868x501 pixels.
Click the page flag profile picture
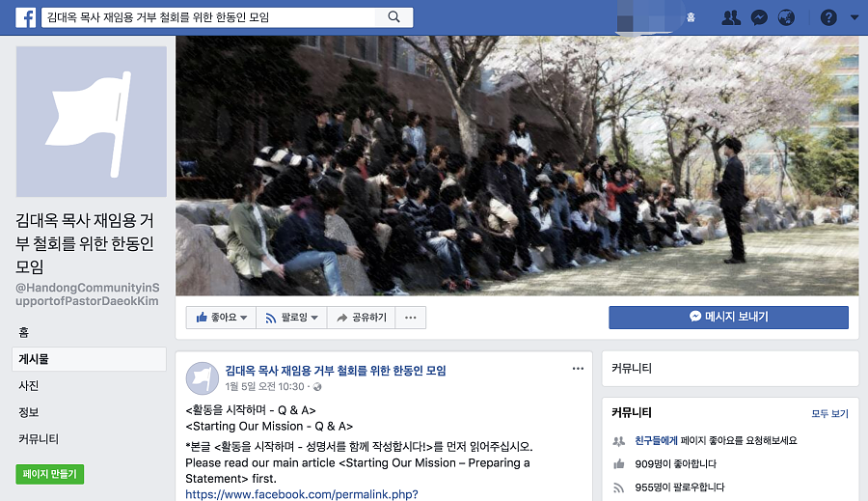pos(92,122)
